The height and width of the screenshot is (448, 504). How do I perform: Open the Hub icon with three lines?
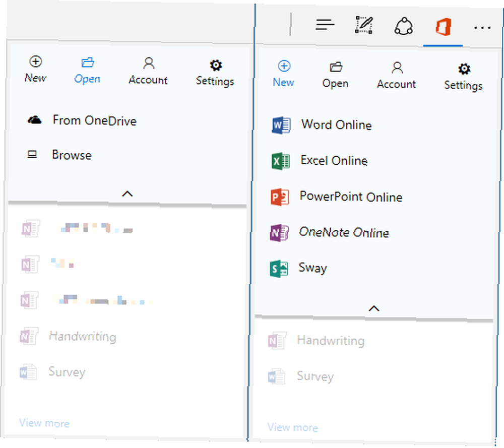pos(325,24)
